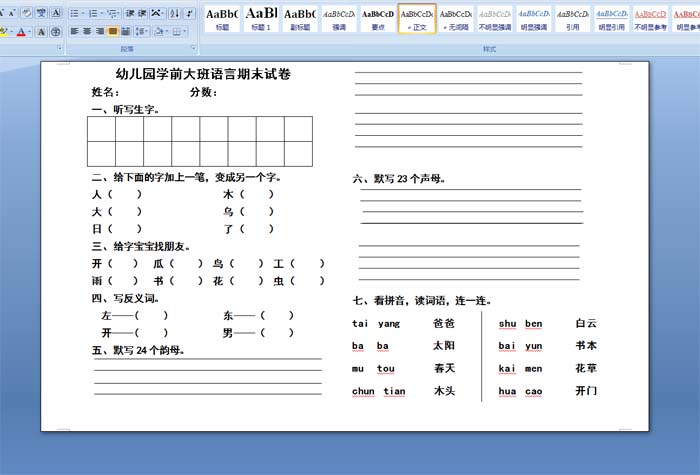Toggle Distributed alignment
The width and height of the screenshot is (700, 475).
pos(125,31)
